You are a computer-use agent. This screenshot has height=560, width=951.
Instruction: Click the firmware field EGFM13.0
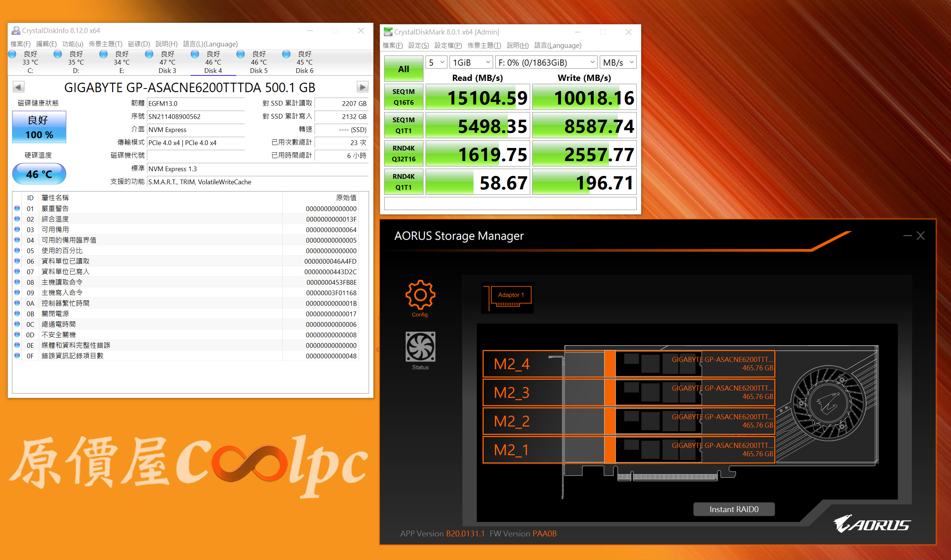[196, 103]
